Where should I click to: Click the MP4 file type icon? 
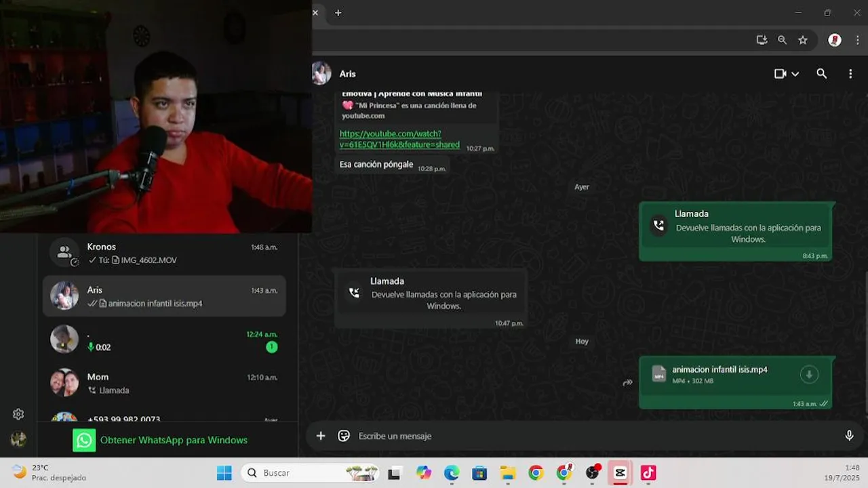pyautogui.click(x=658, y=374)
